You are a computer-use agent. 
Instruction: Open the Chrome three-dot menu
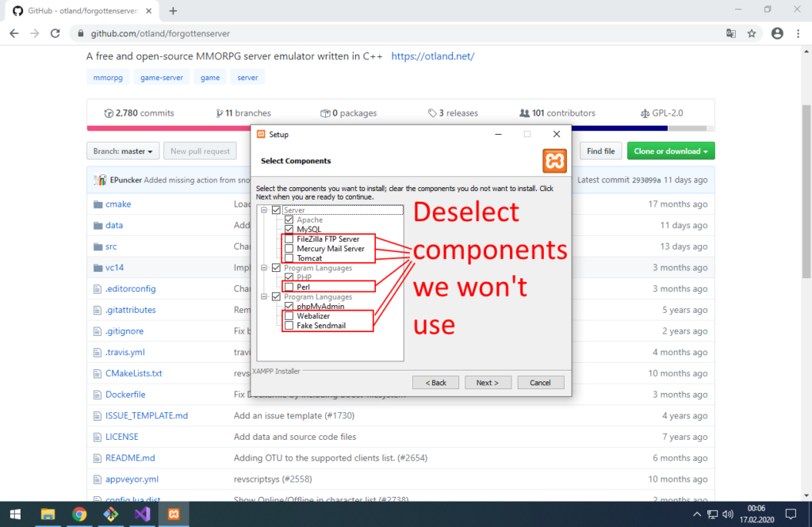click(798, 33)
